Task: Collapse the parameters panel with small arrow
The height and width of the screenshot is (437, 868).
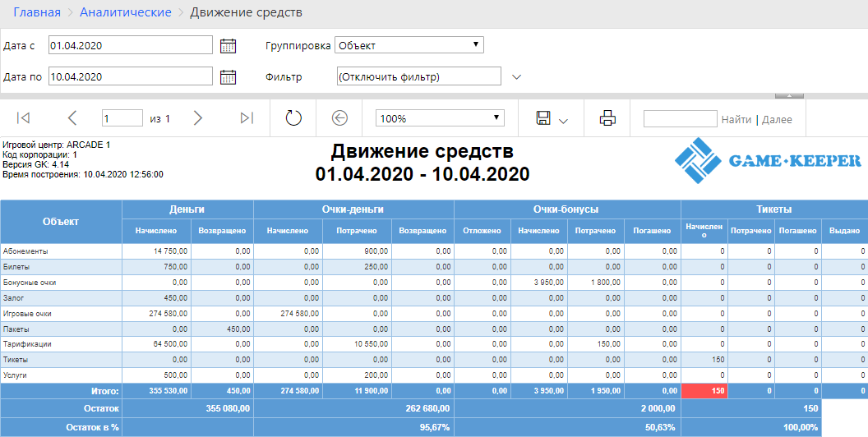Action: pyautogui.click(x=790, y=95)
